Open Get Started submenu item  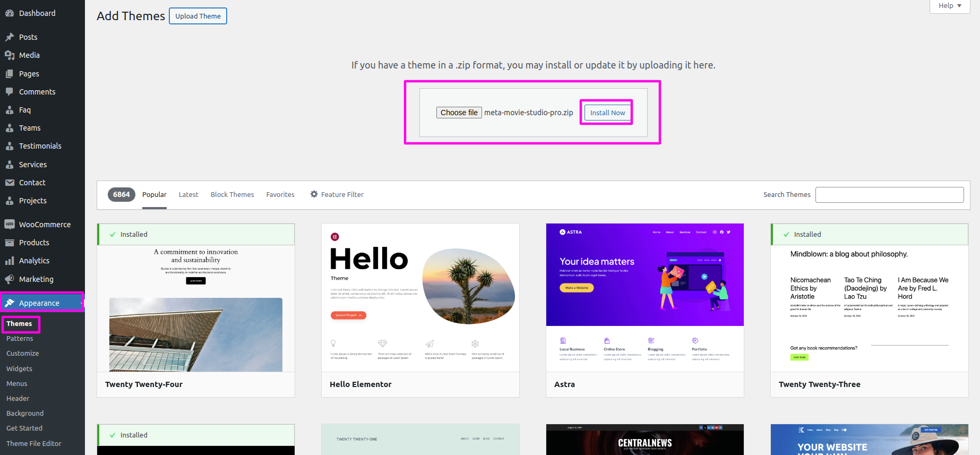24,428
